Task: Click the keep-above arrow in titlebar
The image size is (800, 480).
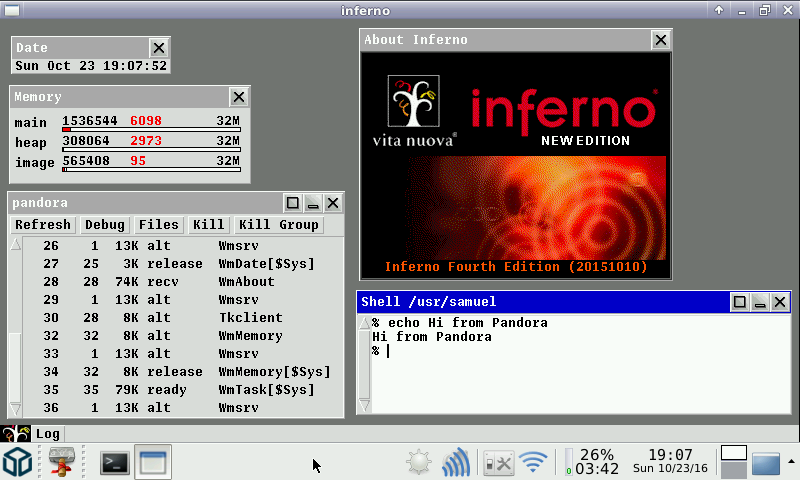Action: (719, 10)
